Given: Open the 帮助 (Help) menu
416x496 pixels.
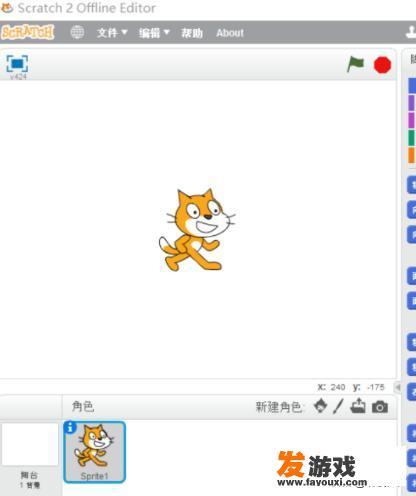Looking at the screenshot, I should [x=192, y=33].
